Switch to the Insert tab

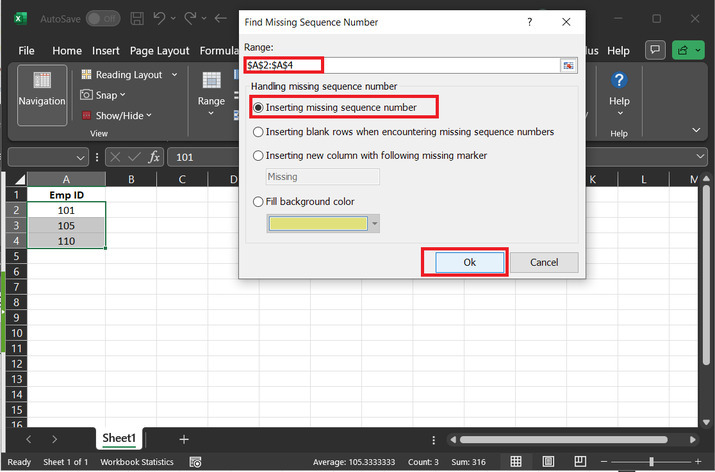(x=106, y=51)
